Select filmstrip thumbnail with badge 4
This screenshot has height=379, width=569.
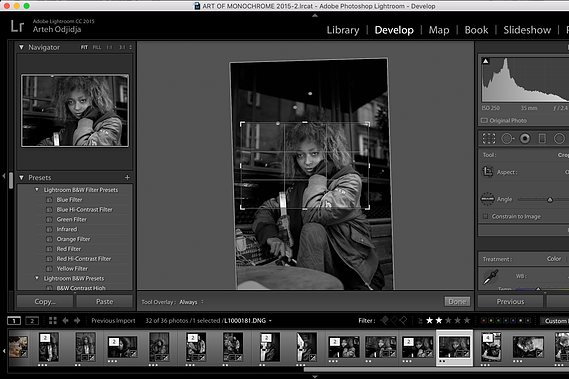coord(491,347)
